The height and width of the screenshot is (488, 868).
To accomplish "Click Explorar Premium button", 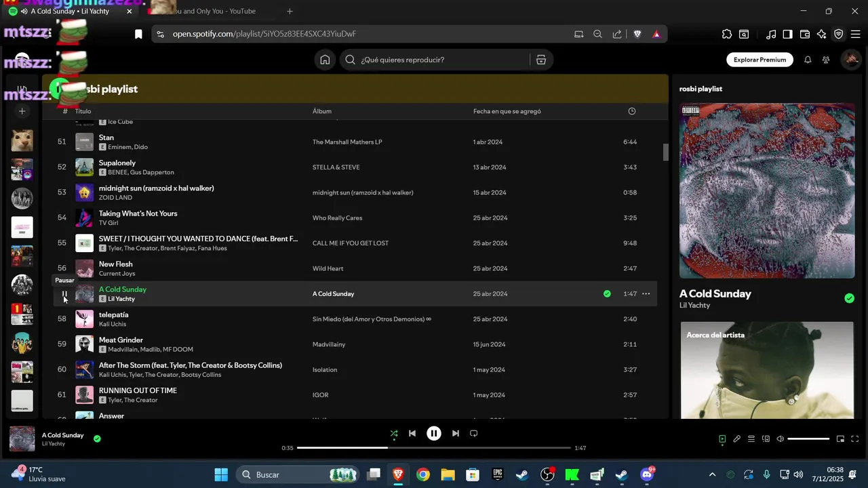I will tap(759, 60).
